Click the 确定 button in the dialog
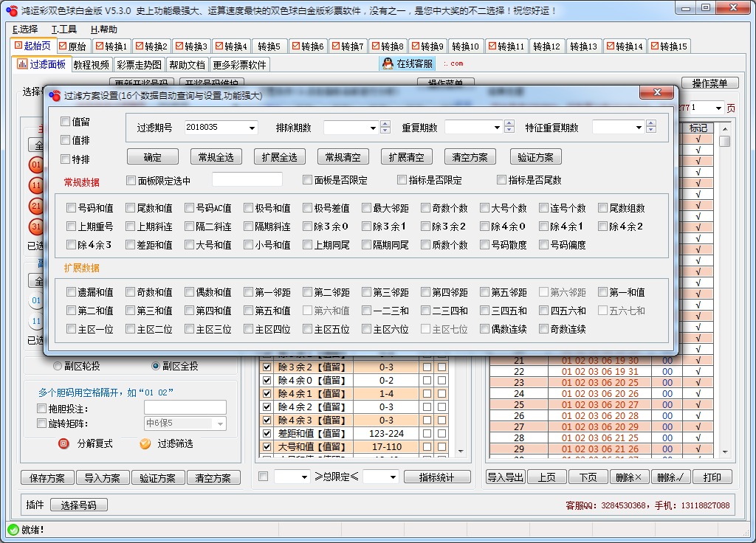Viewport: 756px width, 543px height. (x=153, y=156)
